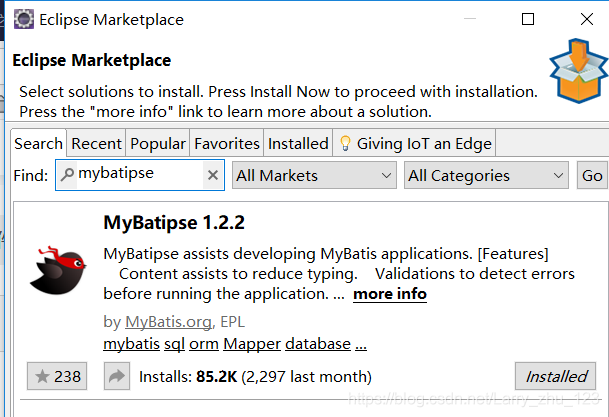Star MyBatipse with the 238 favorites button
Screen dimensions: 609x417
point(57,376)
